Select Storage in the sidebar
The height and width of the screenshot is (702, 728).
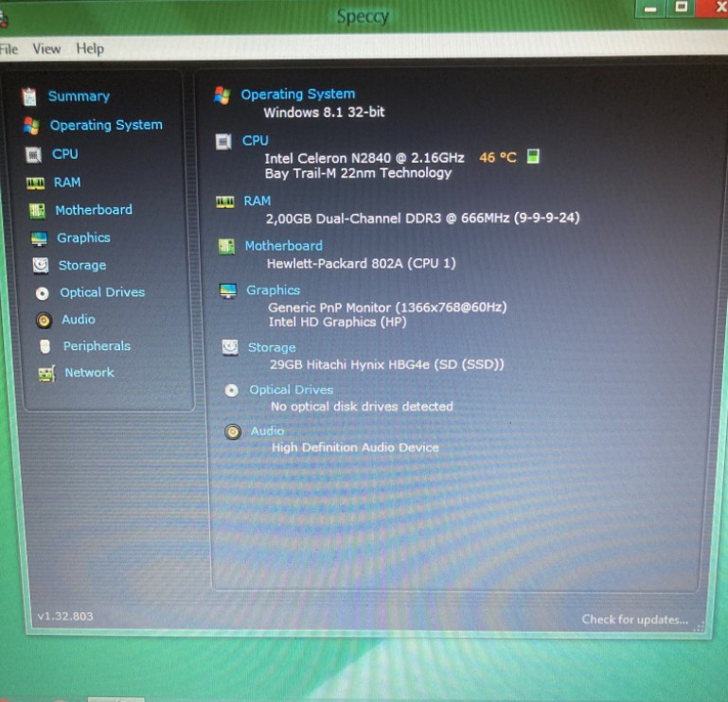82,266
